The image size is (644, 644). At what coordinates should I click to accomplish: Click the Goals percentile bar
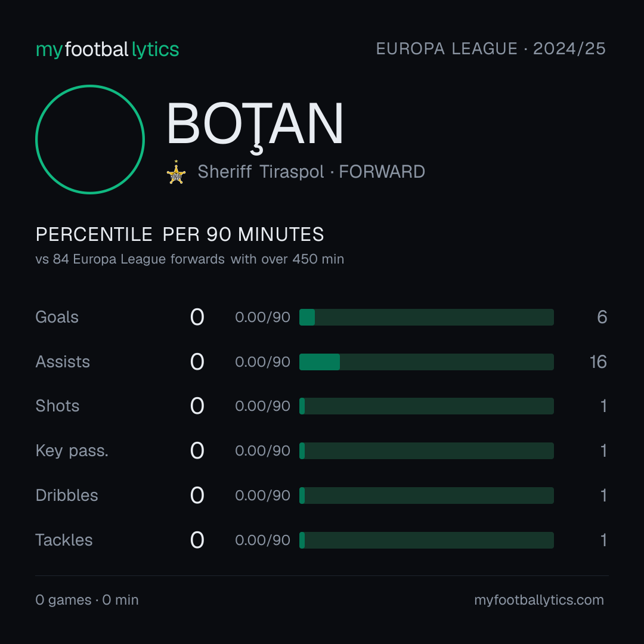[x=426, y=317]
